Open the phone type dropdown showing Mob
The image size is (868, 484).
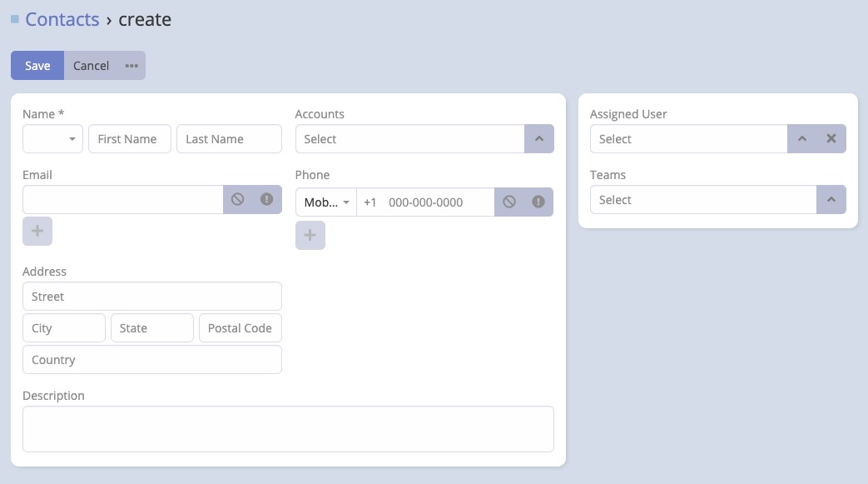tap(325, 202)
